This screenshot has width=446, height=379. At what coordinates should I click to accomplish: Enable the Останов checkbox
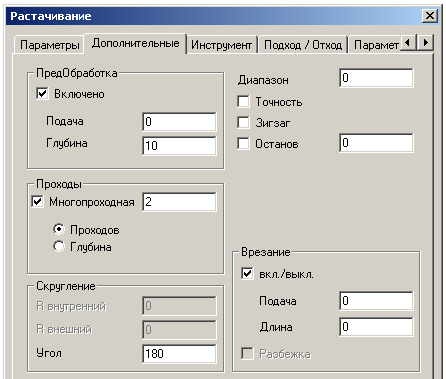(243, 144)
